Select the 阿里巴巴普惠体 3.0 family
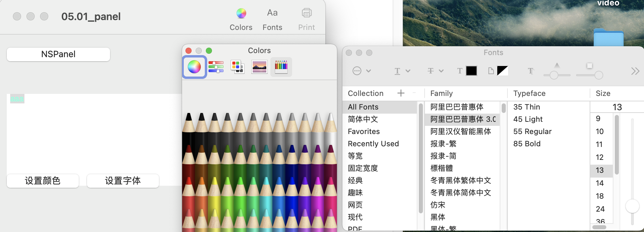644x232 pixels. [x=462, y=119]
